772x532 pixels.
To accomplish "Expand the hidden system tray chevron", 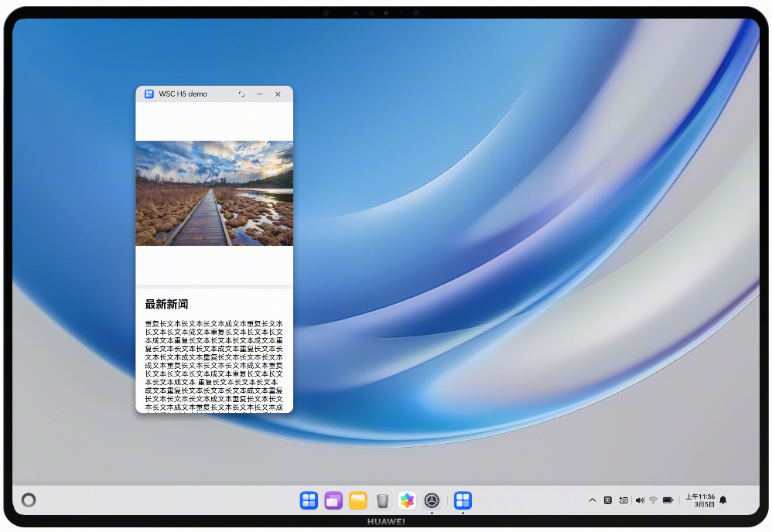I will (593, 500).
